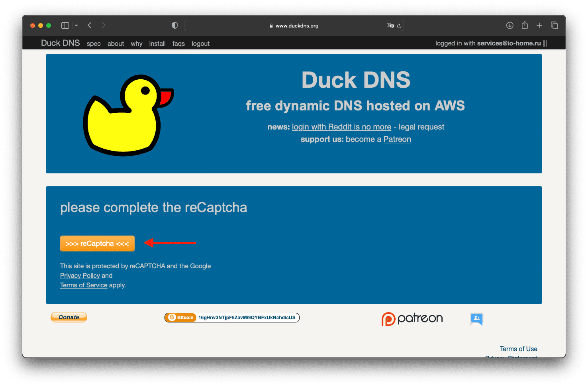Select logout in the navigation bar
The height and width of the screenshot is (387, 588).
(200, 43)
